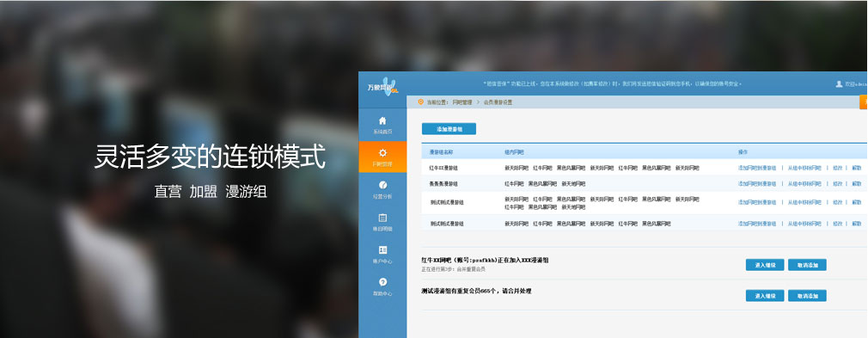
Task: Click the 红牛XX漫游组 group name cell
Action: click(443, 168)
